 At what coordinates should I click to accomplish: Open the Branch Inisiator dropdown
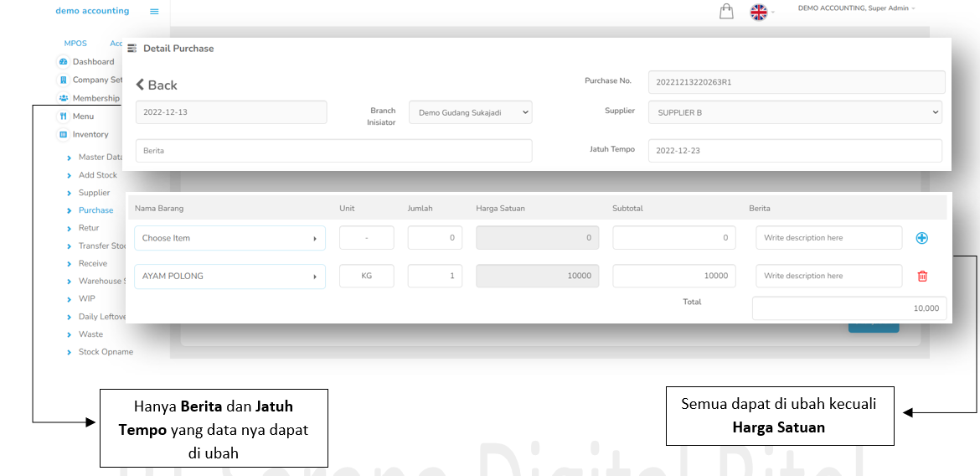[470, 112]
